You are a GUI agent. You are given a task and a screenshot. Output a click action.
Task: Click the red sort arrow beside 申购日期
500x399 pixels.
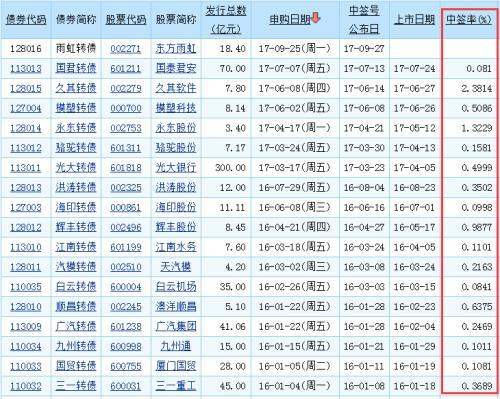(x=315, y=18)
